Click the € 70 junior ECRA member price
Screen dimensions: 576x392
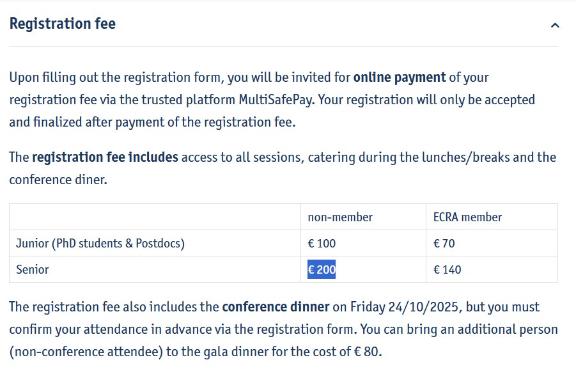(x=444, y=243)
